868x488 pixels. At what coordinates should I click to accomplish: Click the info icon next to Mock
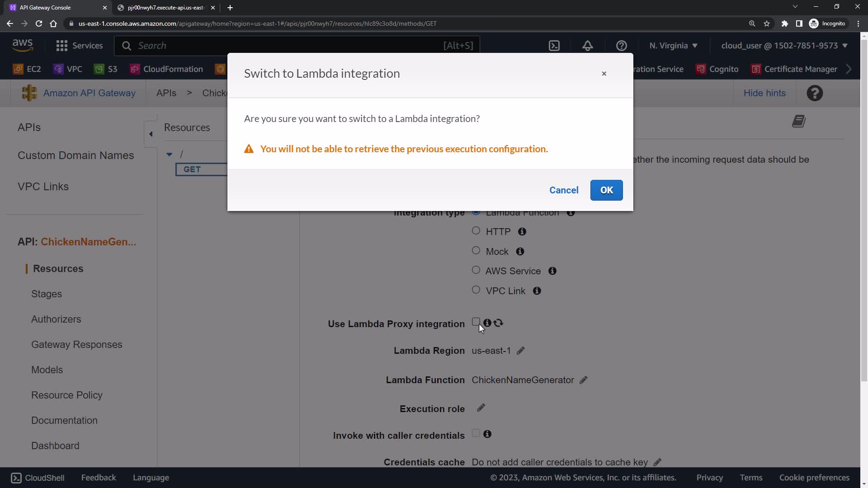(520, 251)
